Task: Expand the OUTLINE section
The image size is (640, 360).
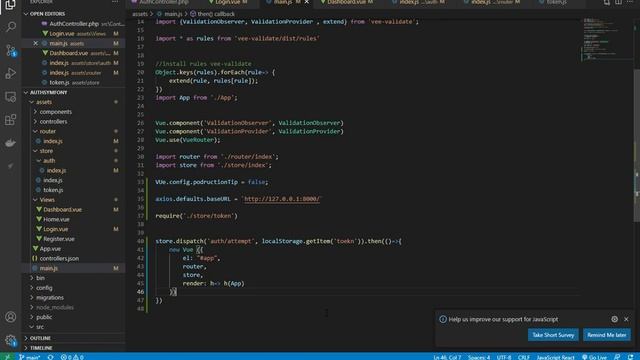Action: pos(26,338)
